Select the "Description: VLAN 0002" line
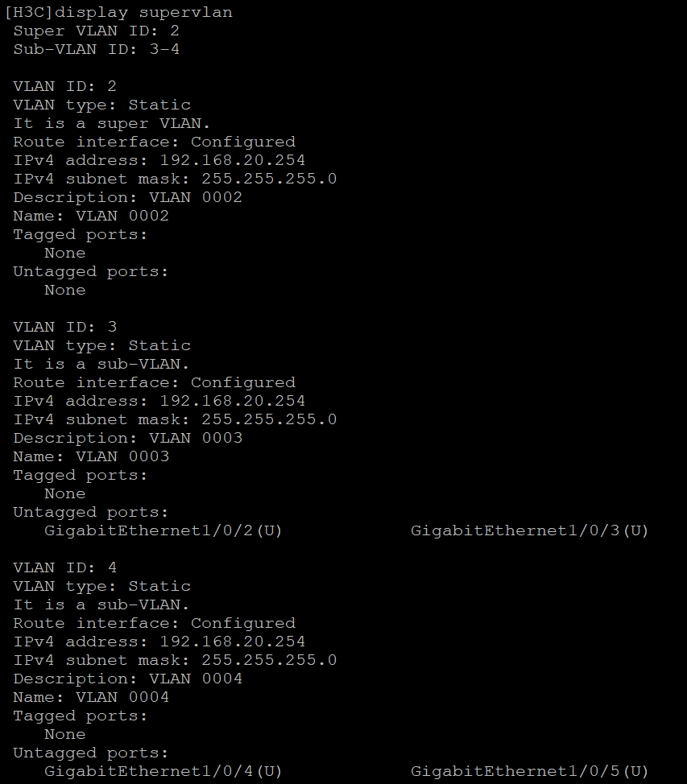 (127, 198)
